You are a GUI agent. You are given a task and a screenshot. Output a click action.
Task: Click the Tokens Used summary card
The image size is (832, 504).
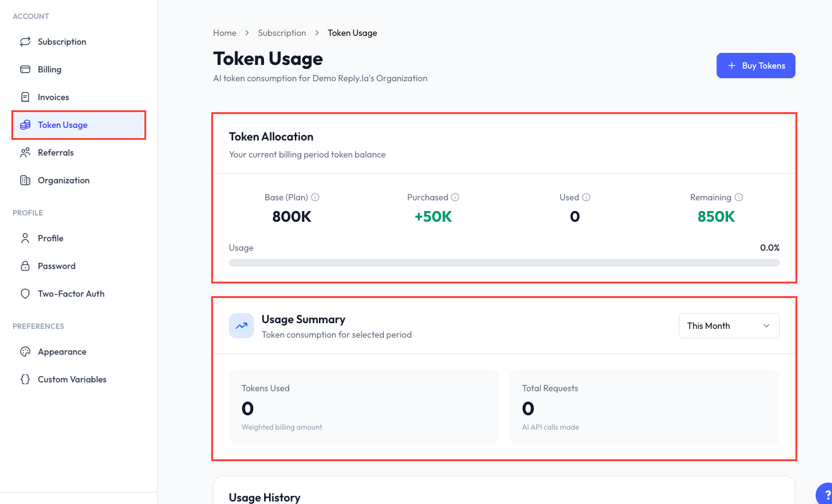(x=364, y=407)
